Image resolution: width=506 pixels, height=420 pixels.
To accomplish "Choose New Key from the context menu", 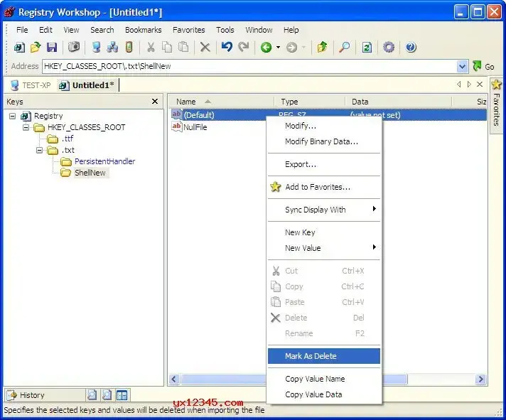I will pyautogui.click(x=324, y=232).
